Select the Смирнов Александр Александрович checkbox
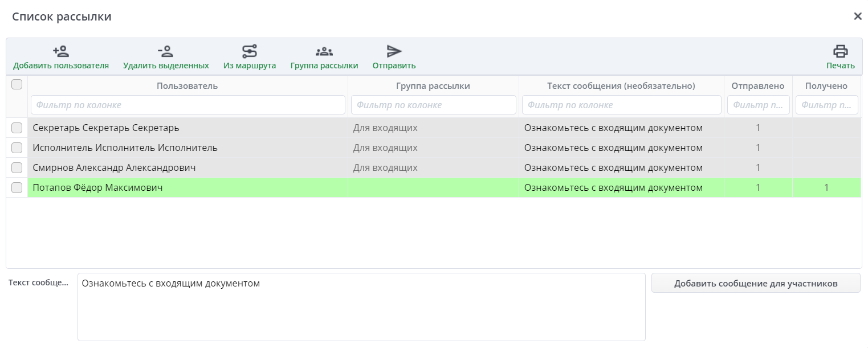The width and height of the screenshot is (868, 348). point(17,168)
